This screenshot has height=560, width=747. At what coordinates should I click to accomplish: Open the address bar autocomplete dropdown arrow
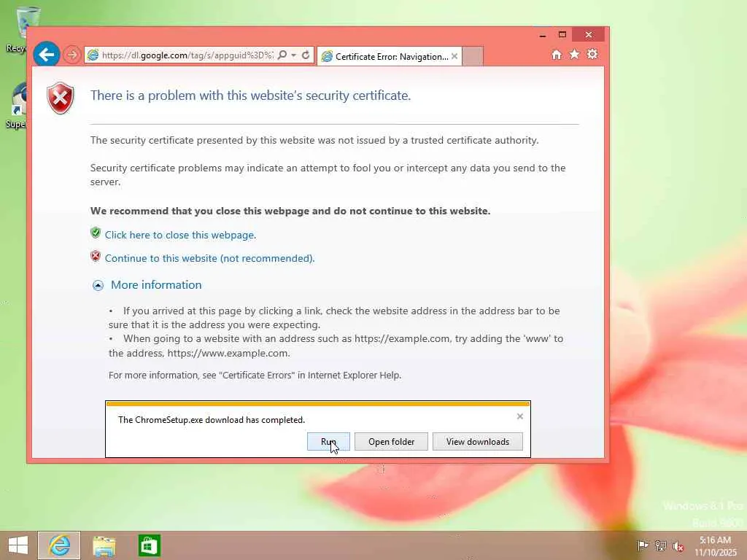click(x=294, y=55)
